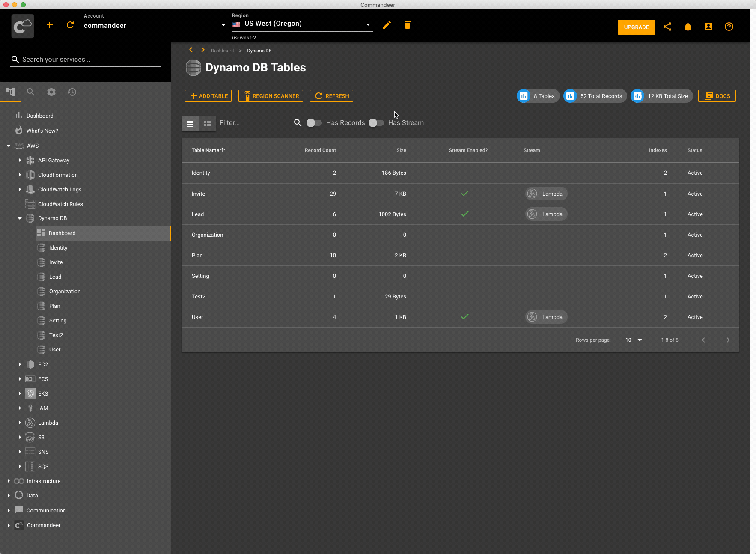Open the DOCS button
756x554 pixels.
[x=717, y=96]
